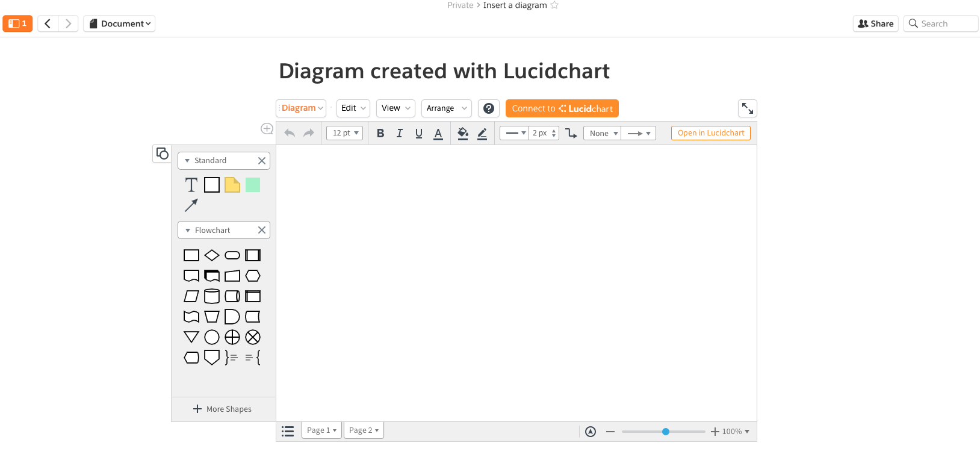Screen dimensions: 980x475
Task: Select the green Hotspot shape
Action: 253,185
